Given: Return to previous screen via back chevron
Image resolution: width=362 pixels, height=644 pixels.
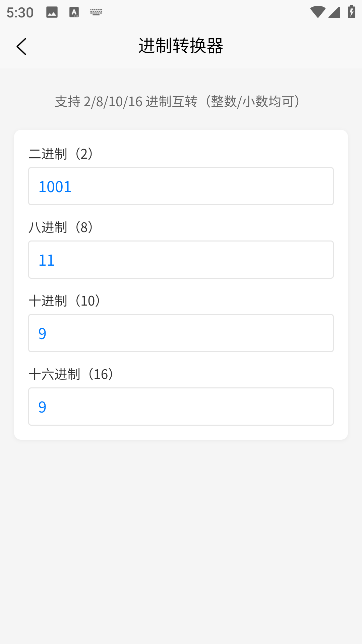Looking at the screenshot, I should [x=22, y=47].
